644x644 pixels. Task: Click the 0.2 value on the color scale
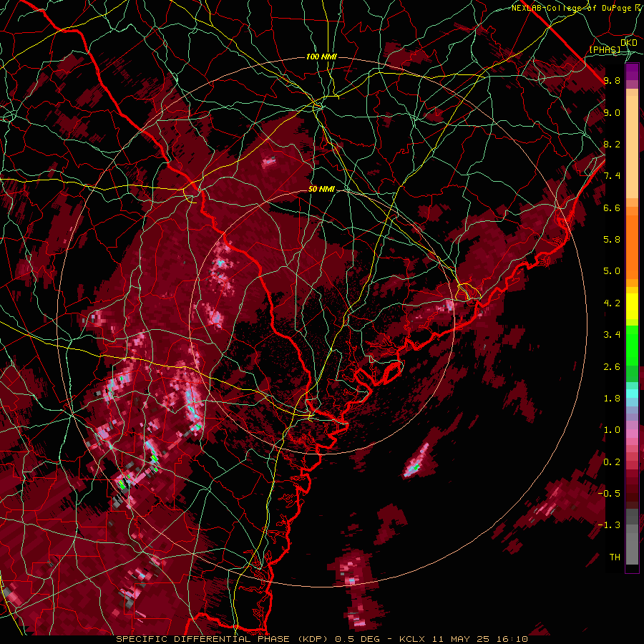tap(612, 462)
